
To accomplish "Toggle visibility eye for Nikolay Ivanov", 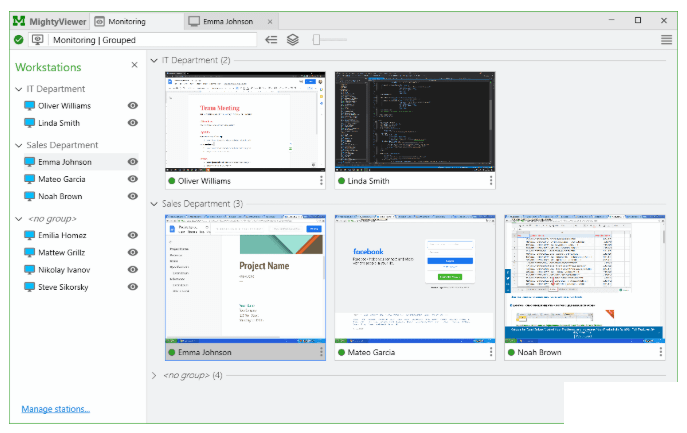I will (133, 270).
